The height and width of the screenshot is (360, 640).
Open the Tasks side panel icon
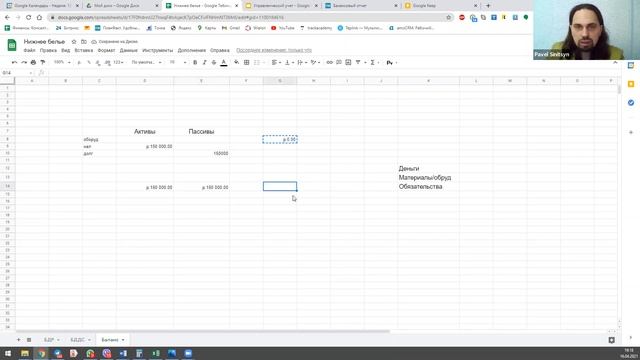[631, 103]
